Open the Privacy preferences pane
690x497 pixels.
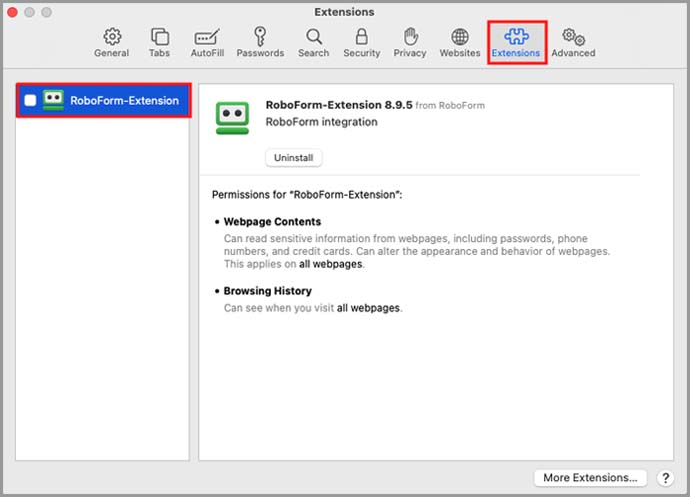tap(410, 43)
